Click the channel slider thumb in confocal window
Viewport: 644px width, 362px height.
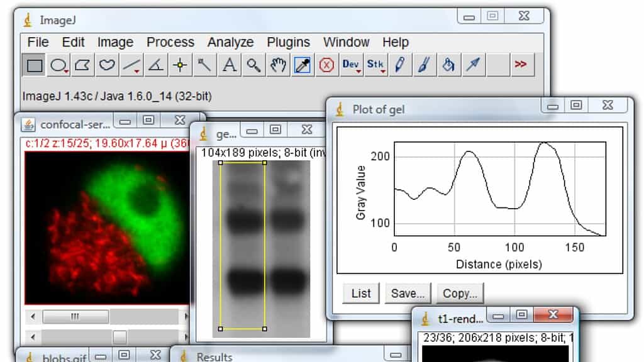pos(75,317)
